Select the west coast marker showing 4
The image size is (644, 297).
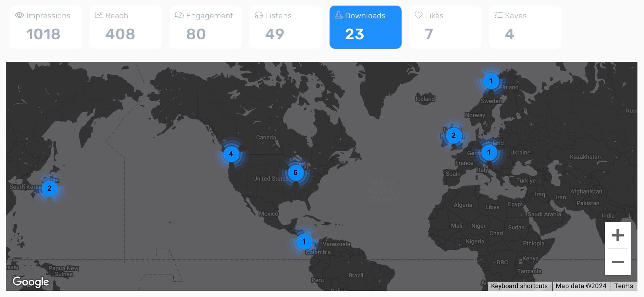[x=231, y=154]
